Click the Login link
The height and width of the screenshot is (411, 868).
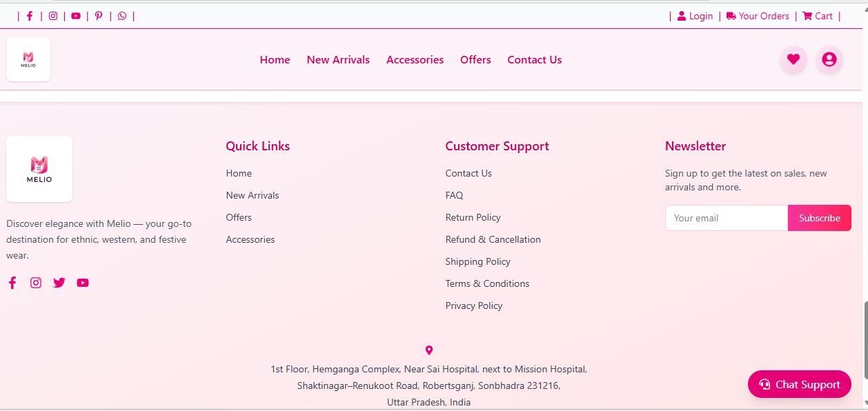pyautogui.click(x=695, y=16)
